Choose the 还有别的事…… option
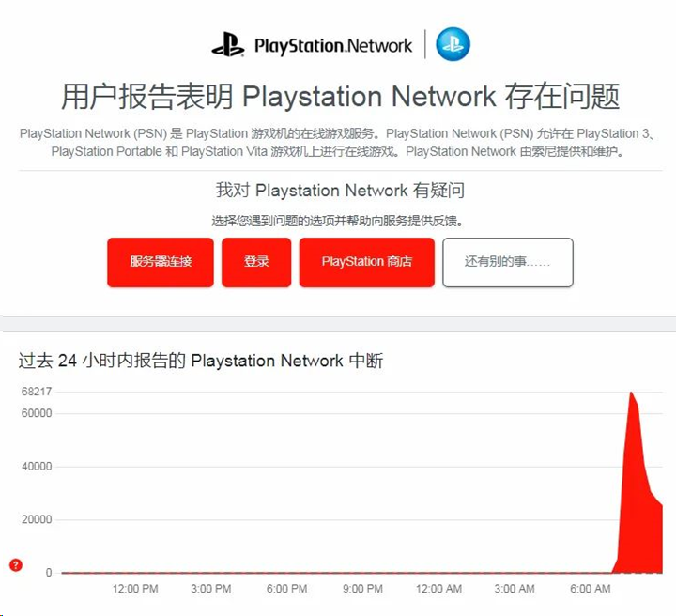 click(507, 262)
